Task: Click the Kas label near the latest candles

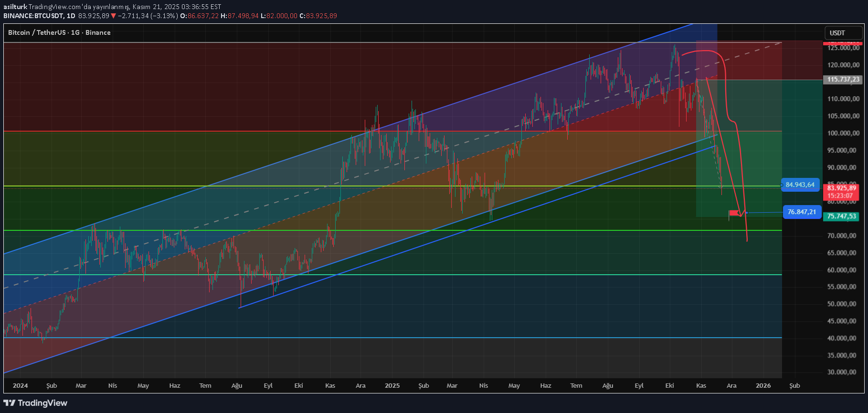Action: pos(701,385)
